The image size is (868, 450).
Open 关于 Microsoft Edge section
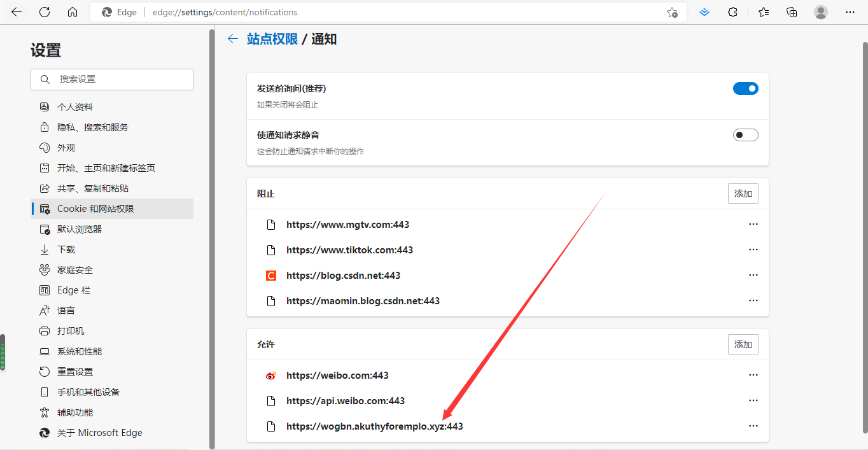coord(112,433)
